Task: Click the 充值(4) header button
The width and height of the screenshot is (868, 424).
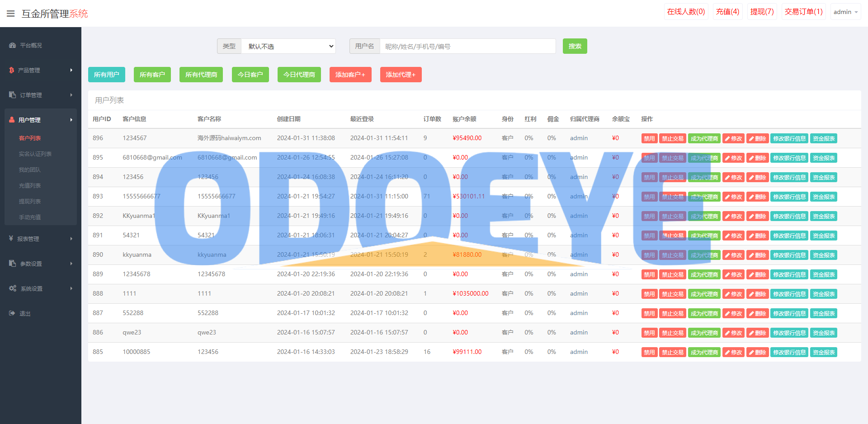Action: coord(727,12)
